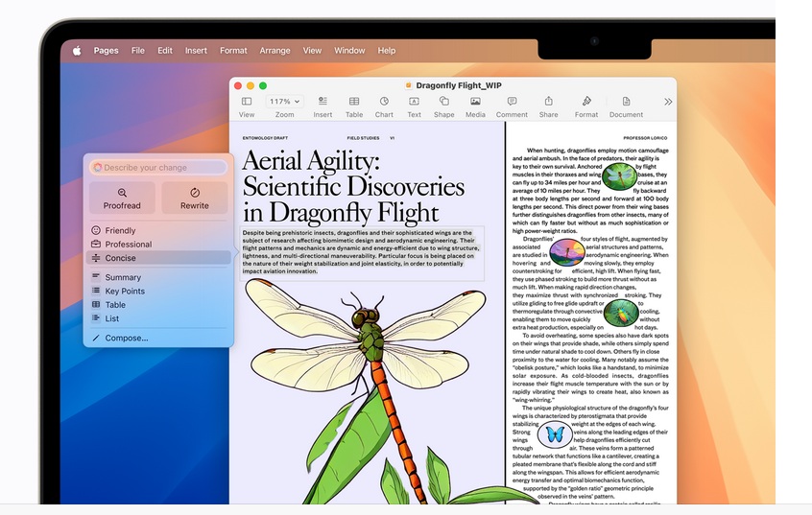Click the Describe your change field

[158, 168]
